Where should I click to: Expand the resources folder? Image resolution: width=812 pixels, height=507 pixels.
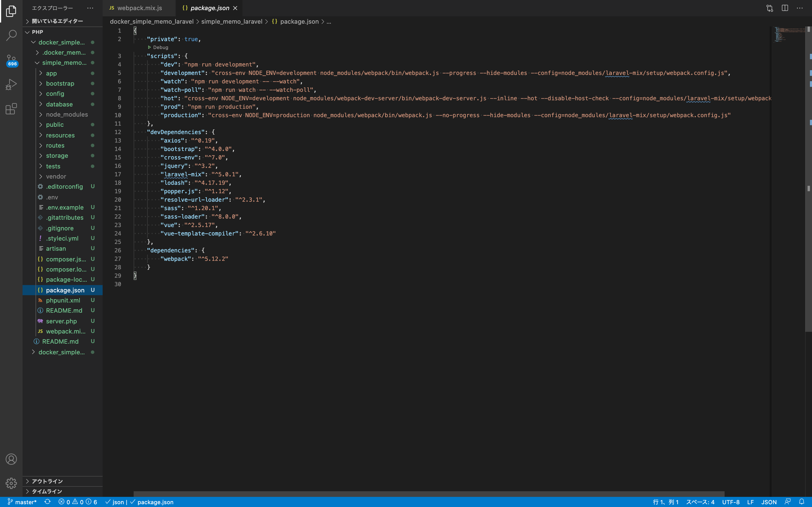coord(60,135)
